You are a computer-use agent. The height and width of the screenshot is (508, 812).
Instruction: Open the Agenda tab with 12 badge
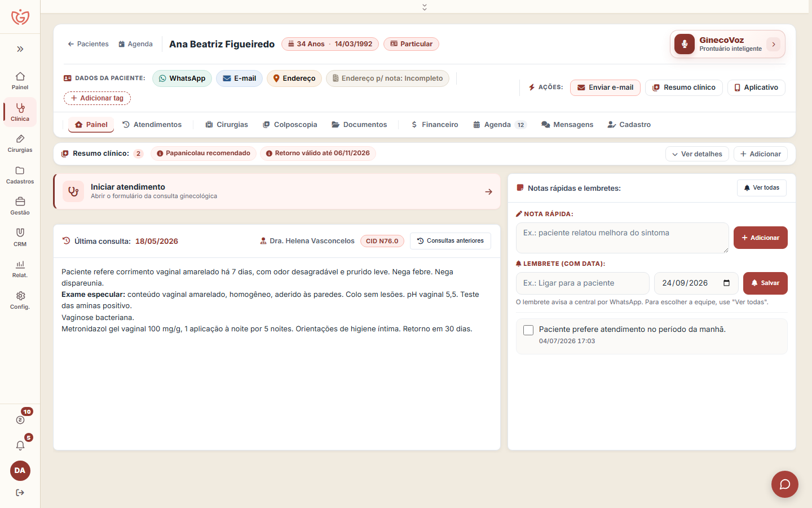pos(500,125)
